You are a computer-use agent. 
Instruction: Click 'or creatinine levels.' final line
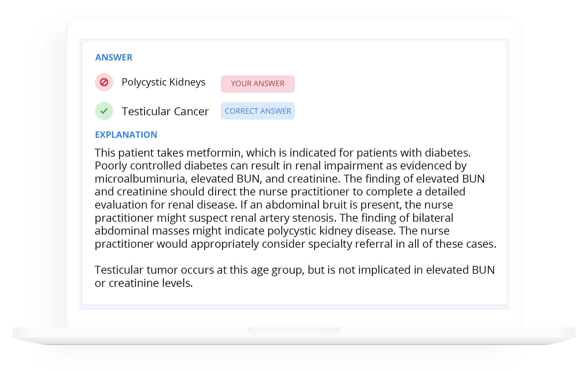[x=144, y=283]
